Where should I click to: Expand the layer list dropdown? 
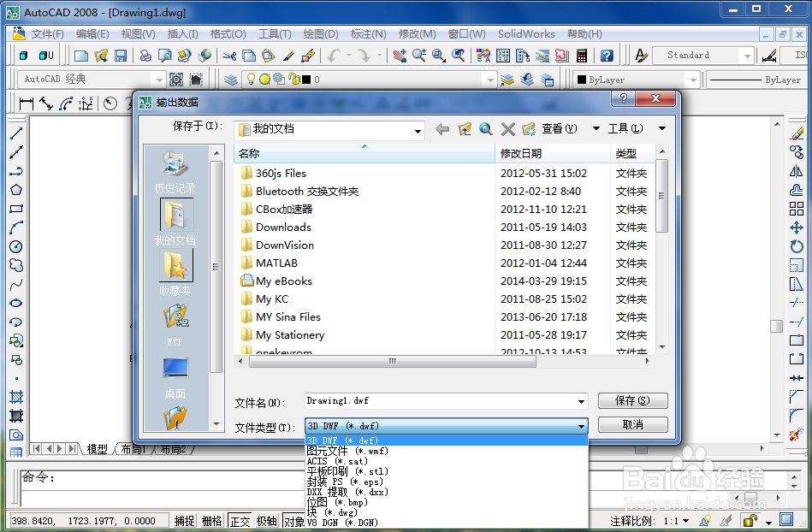point(489,80)
